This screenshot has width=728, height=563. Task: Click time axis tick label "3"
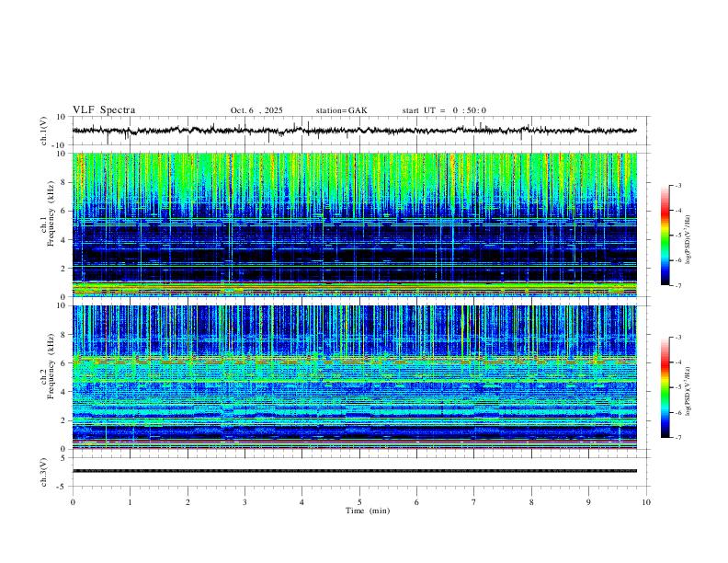[245, 502]
